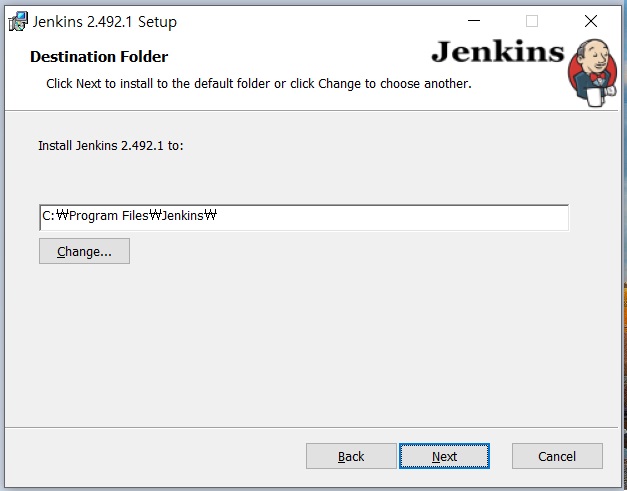
Task: Click the disabled maximize window button
Action: 532,21
